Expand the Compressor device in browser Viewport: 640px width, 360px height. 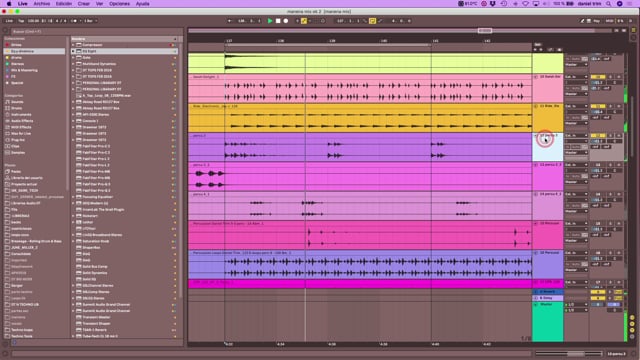coord(73,45)
